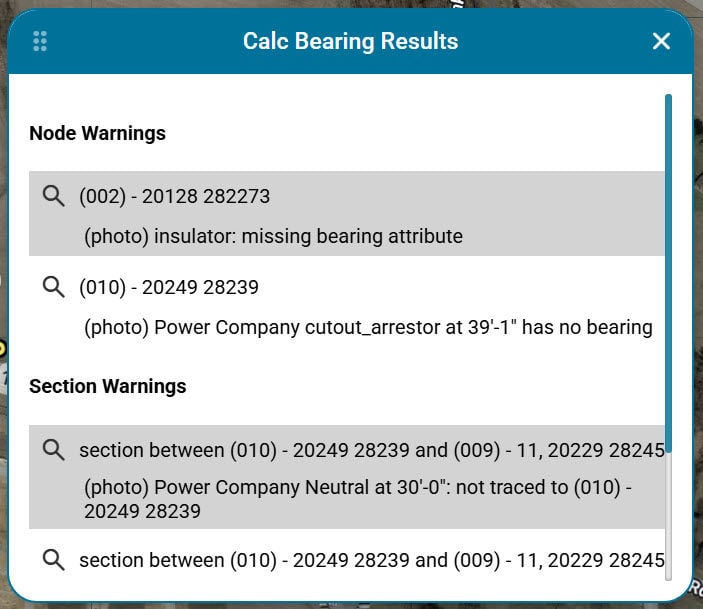
Task: Click the yellow map marker left of dialog
Action: 2,348
